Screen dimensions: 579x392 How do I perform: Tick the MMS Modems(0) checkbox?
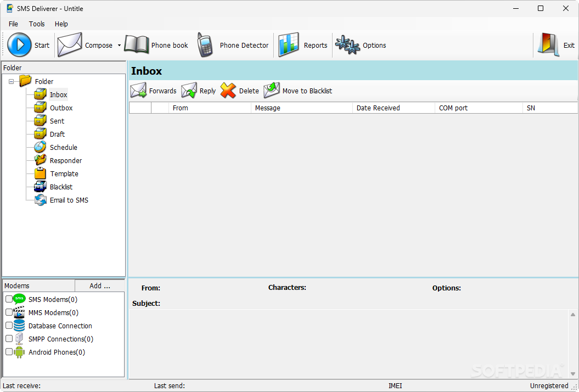click(9, 312)
